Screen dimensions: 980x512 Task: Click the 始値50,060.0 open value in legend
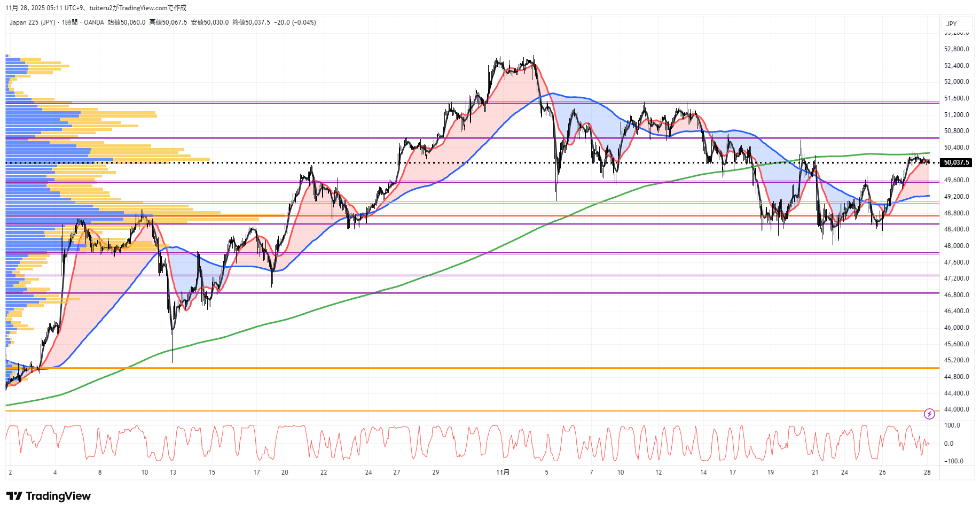[127, 22]
